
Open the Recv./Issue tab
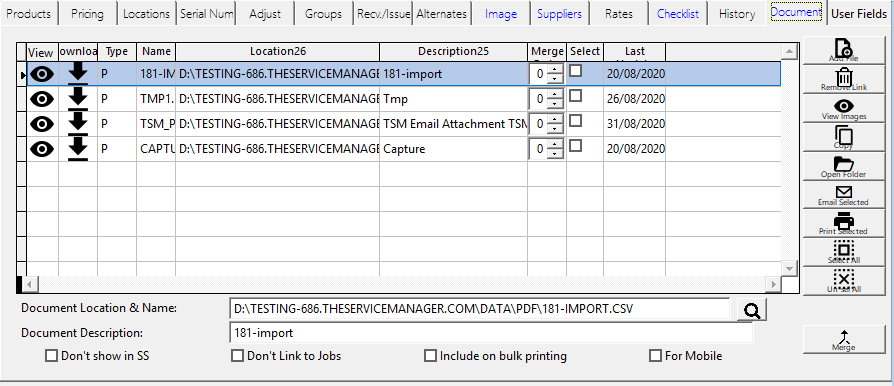coord(383,14)
